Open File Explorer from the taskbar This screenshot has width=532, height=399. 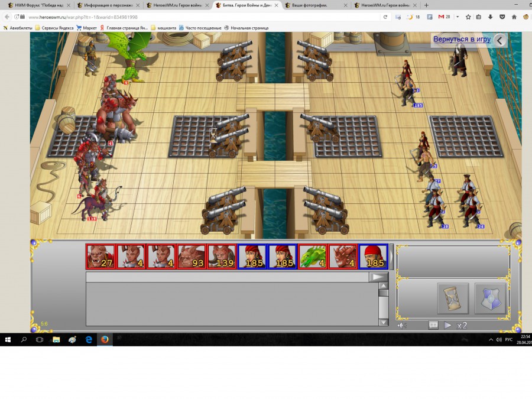[x=56, y=340]
